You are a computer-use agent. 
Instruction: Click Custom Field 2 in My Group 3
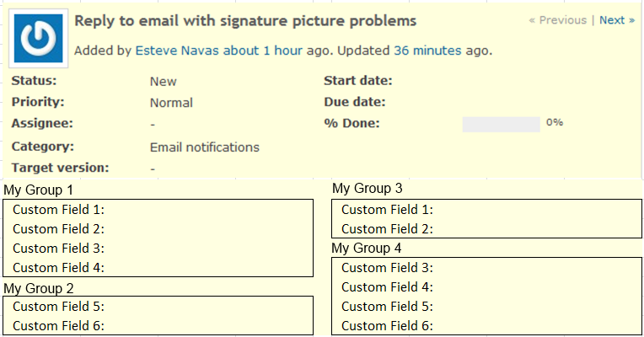coord(387,229)
